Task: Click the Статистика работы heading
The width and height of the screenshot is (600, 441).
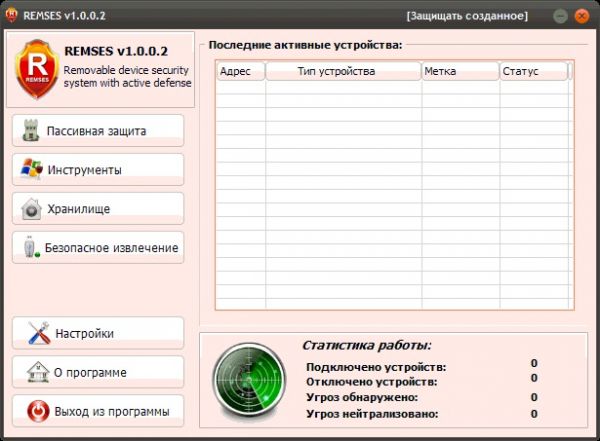Action: (367, 345)
